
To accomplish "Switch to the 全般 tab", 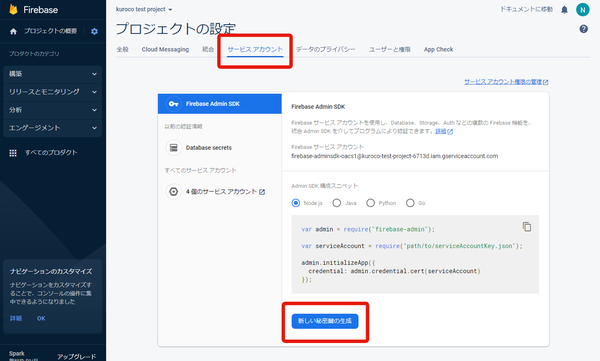I will click(122, 49).
